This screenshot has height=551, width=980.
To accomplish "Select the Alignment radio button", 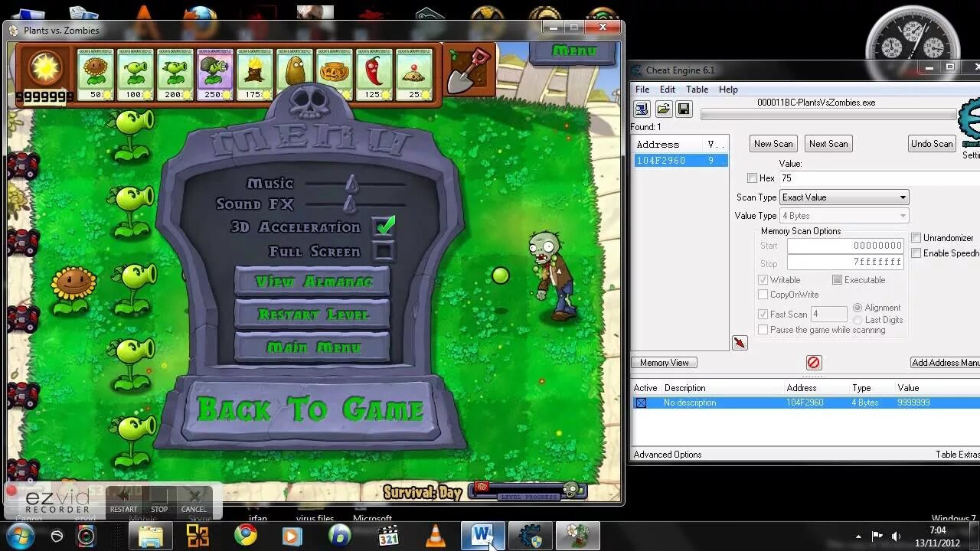I will pos(857,308).
